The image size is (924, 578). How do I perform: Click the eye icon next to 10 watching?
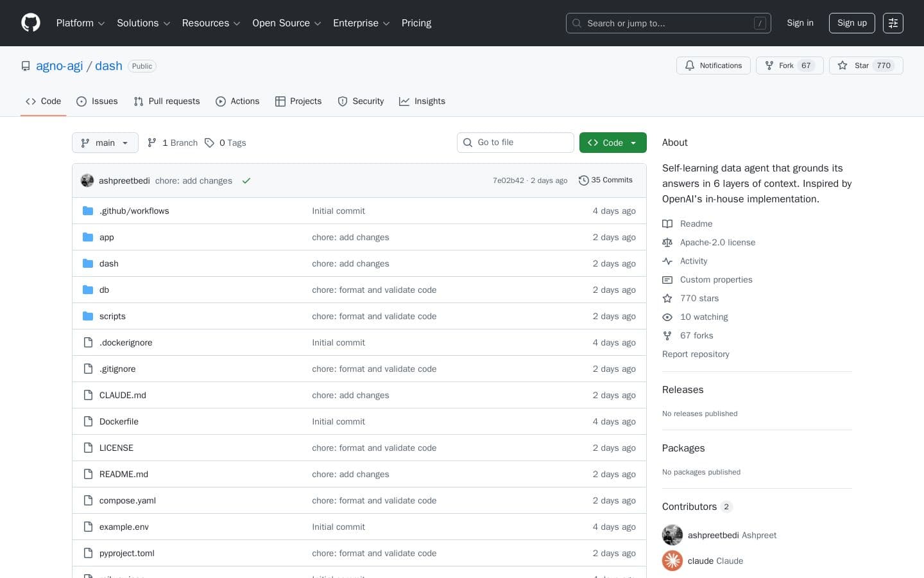coord(667,317)
